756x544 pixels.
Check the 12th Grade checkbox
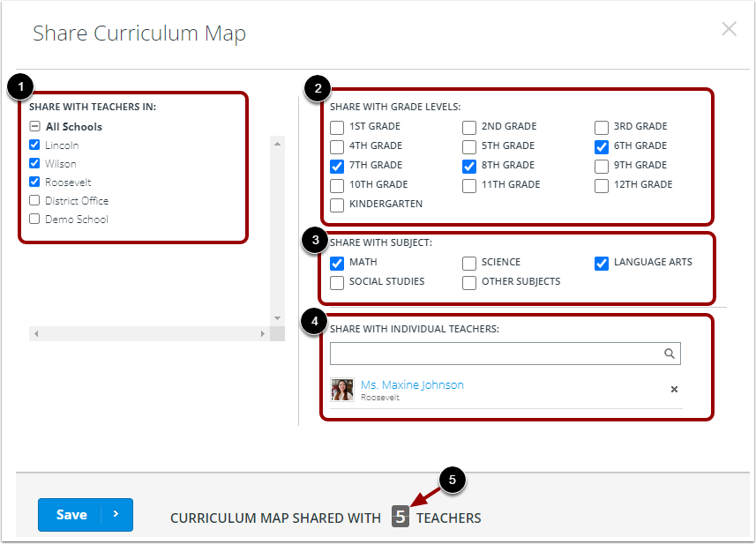[x=602, y=185]
